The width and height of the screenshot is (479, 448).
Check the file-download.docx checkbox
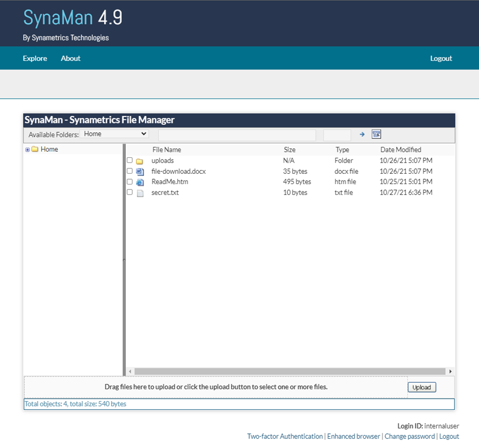[130, 171]
